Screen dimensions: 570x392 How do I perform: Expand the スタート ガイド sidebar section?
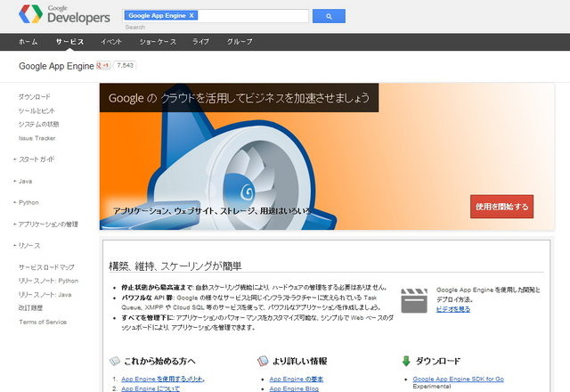[37, 159]
